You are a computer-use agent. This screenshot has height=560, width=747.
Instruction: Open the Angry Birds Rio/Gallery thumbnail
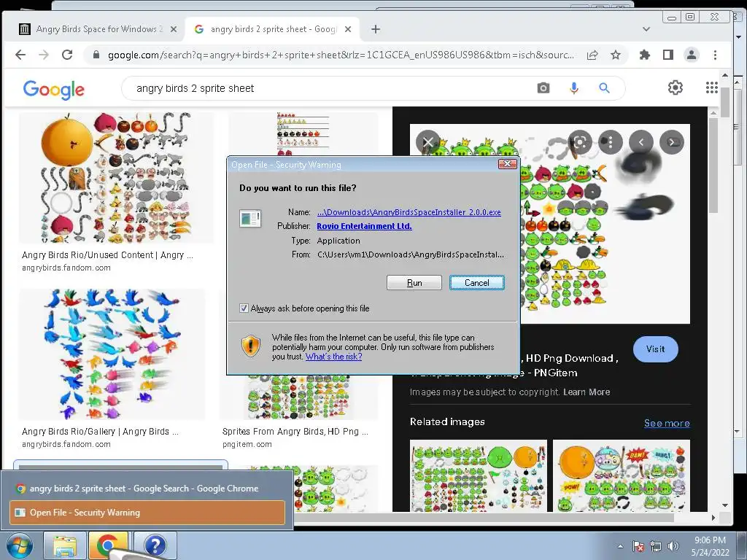tap(112, 354)
